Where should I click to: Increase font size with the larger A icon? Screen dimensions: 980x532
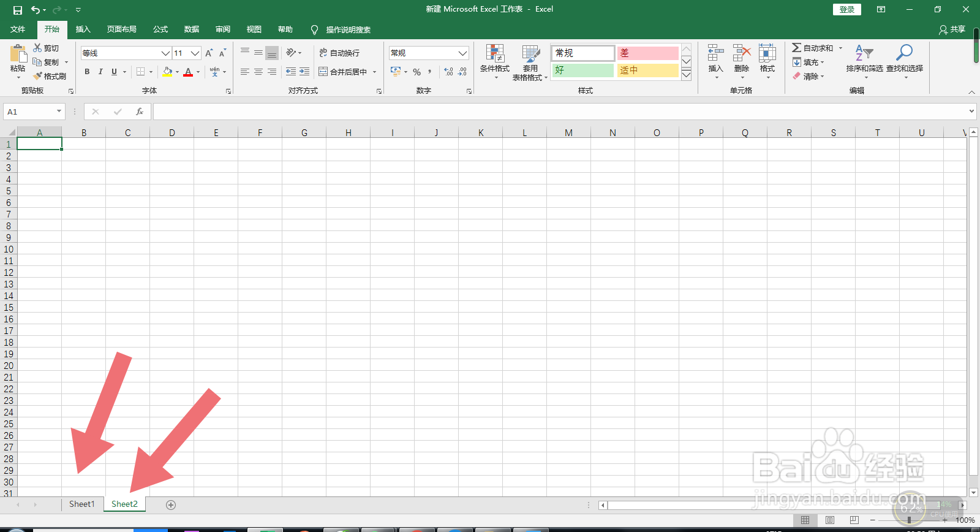pyautogui.click(x=209, y=53)
